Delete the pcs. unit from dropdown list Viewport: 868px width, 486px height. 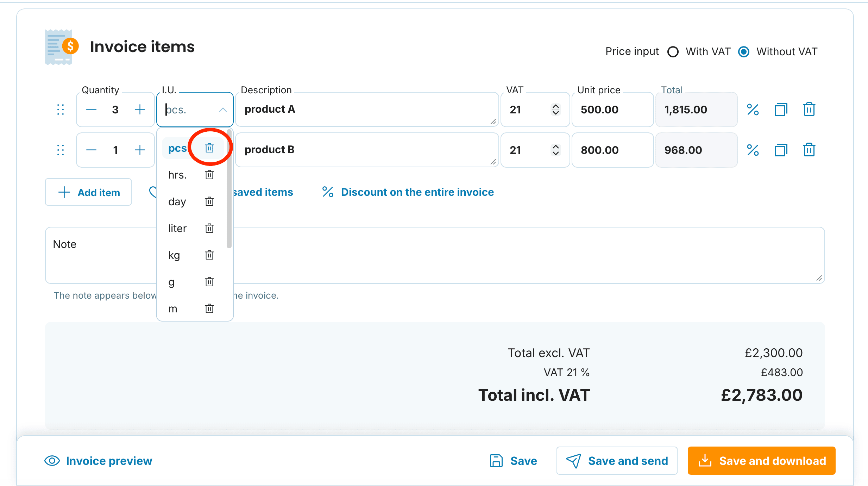point(209,148)
